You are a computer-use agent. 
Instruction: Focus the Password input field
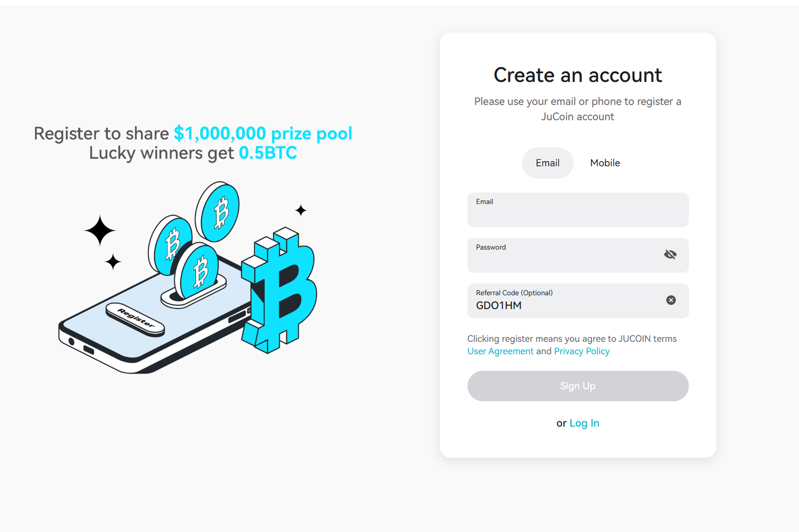[578, 255]
